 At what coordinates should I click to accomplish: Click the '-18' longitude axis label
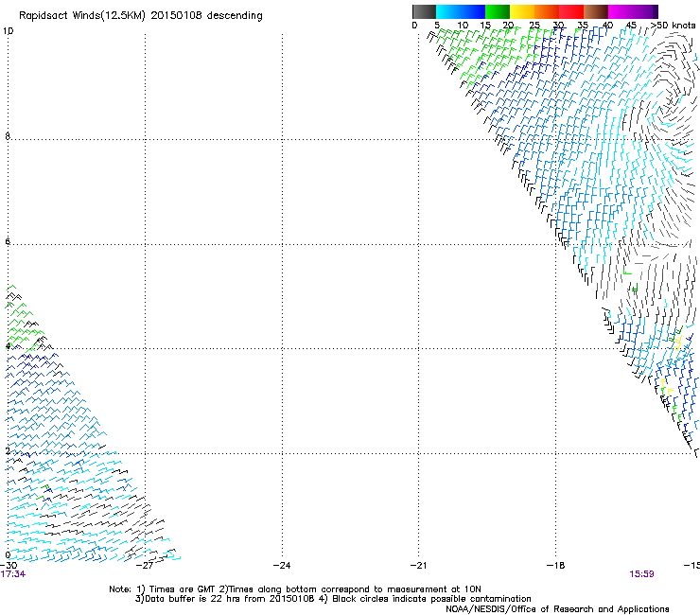coord(555,565)
